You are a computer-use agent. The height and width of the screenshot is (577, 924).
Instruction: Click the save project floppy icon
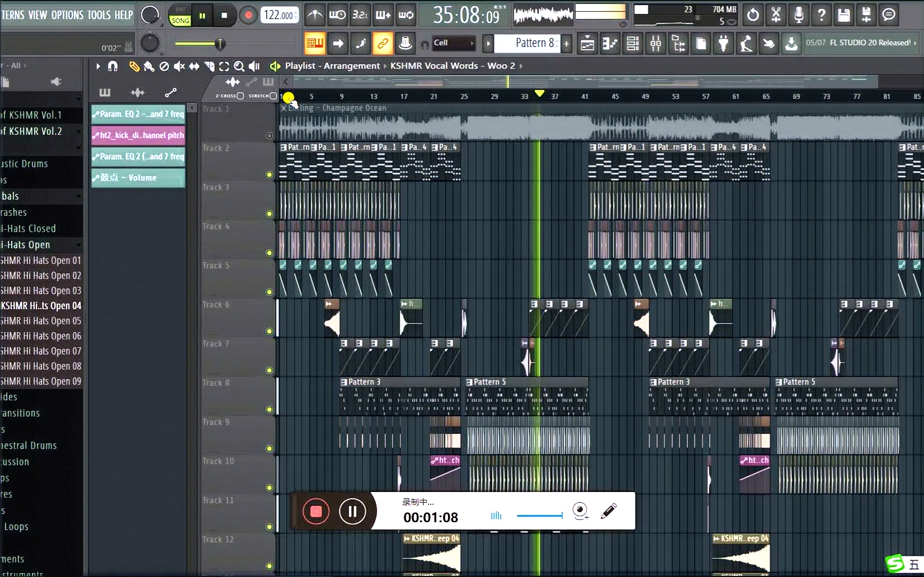coord(844,15)
